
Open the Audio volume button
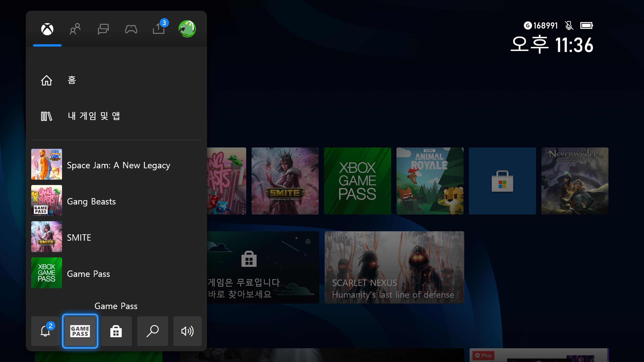(x=187, y=331)
